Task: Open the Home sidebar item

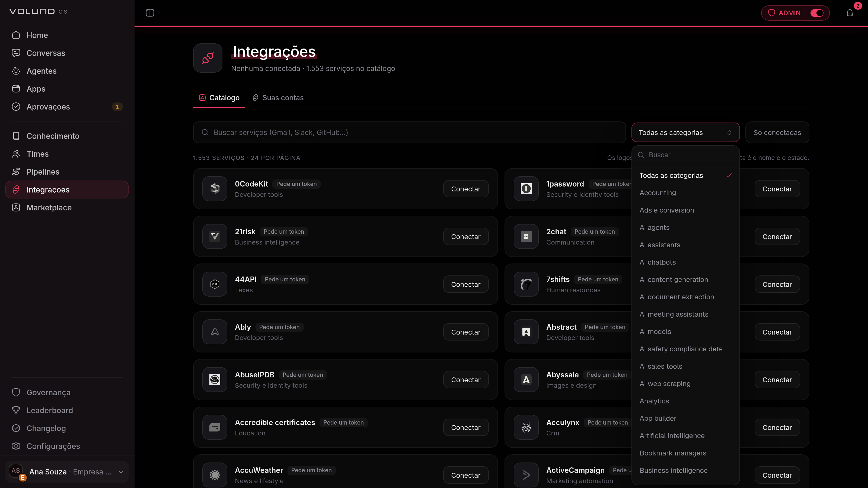Action: point(67,35)
